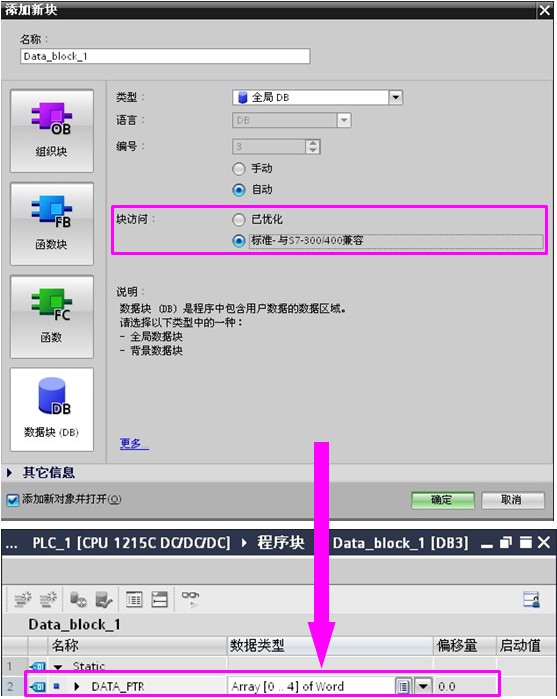Screen dimensions: 557x699
Task: Click the 名称 field containing Data_block_1
Action: click(x=165, y=56)
